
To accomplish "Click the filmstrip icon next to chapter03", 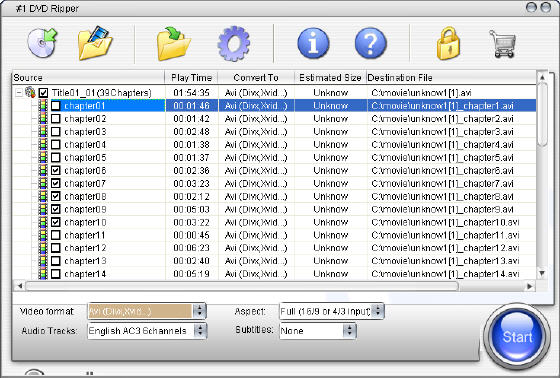I will click(43, 131).
